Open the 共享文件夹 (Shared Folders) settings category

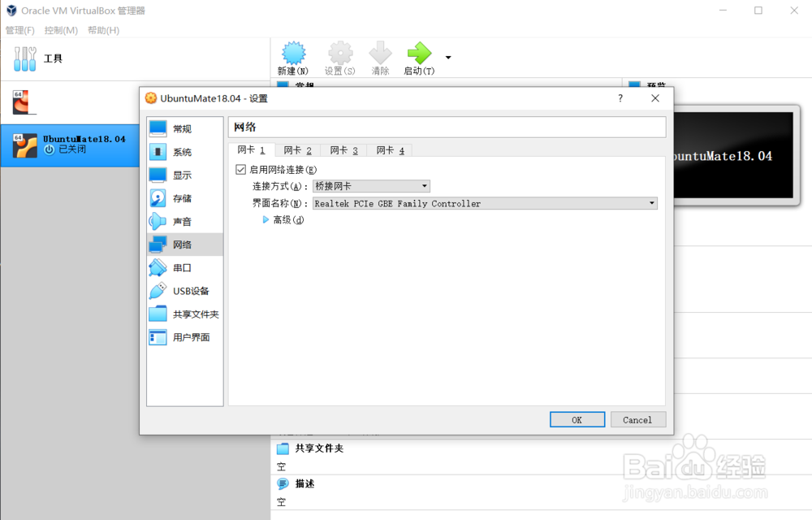[184, 314]
